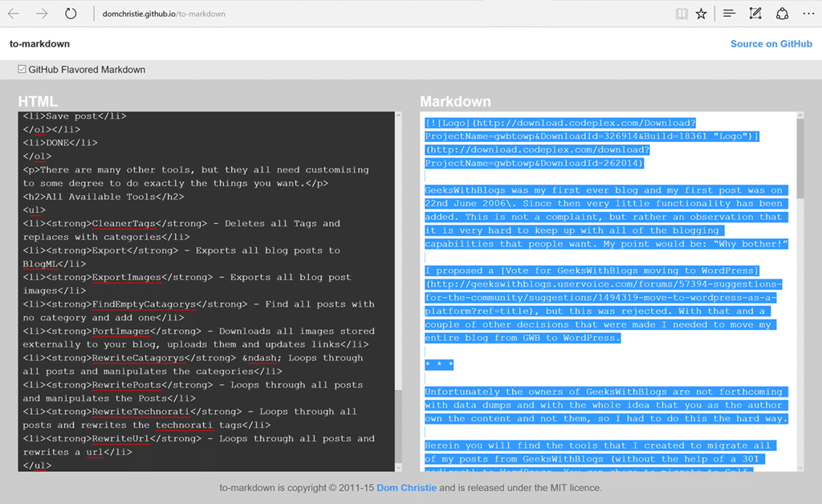The image size is (822, 504).
Task: Open the Dom Christie footer link
Action: tap(406, 488)
